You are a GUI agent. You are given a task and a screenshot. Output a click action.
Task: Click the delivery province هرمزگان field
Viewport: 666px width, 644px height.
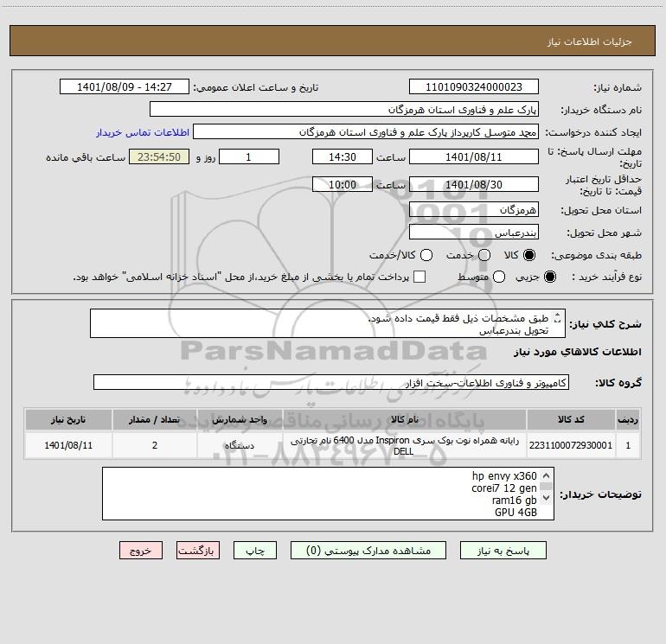click(x=474, y=209)
